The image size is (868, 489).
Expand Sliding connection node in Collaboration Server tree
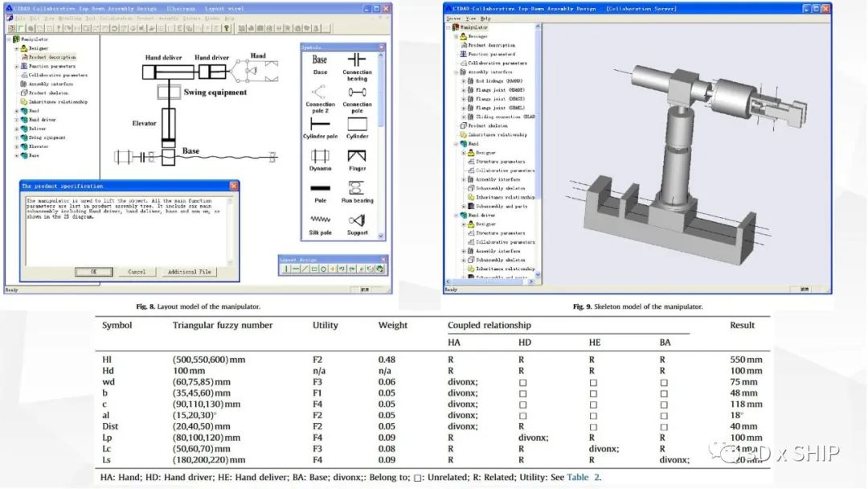(464, 117)
